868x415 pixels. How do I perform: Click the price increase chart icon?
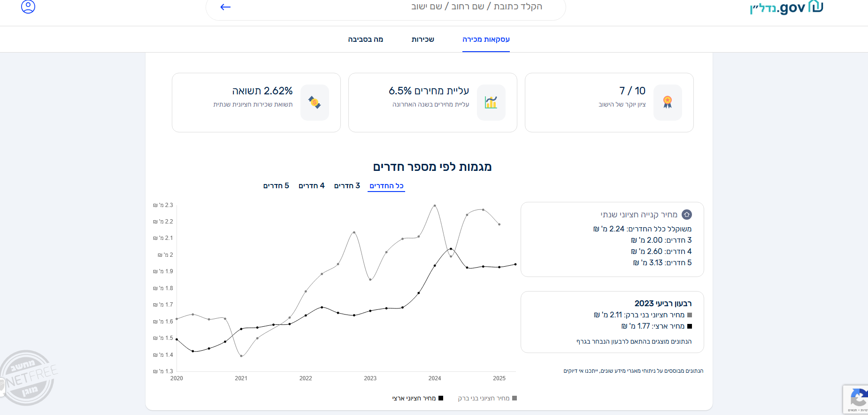click(x=491, y=102)
